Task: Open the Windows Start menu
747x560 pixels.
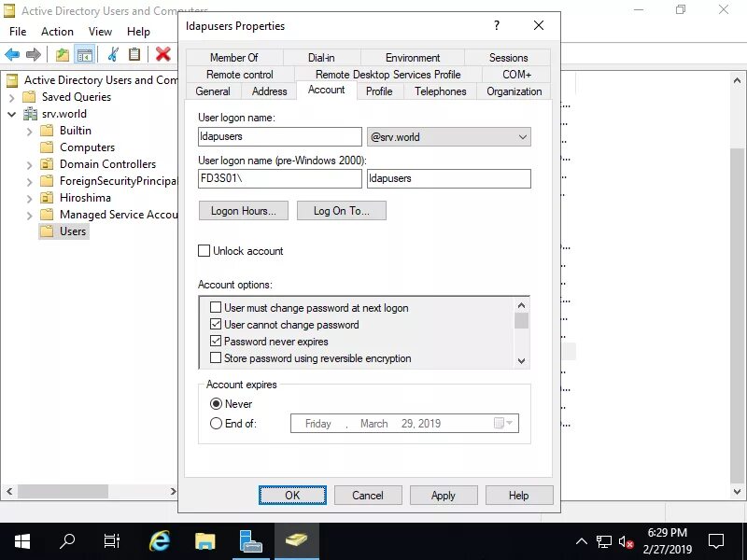Action: coord(22,541)
